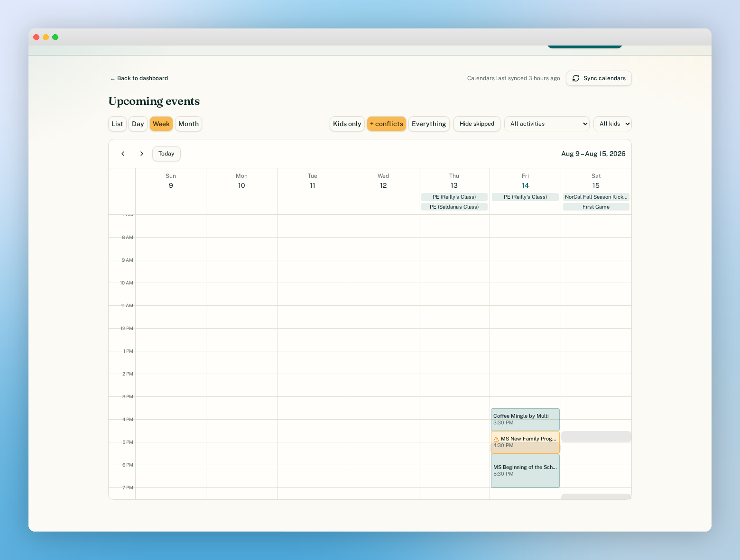This screenshot has width=740, height=560.
Task: Open MS New Family Prog... event
Action: [525, 442]
